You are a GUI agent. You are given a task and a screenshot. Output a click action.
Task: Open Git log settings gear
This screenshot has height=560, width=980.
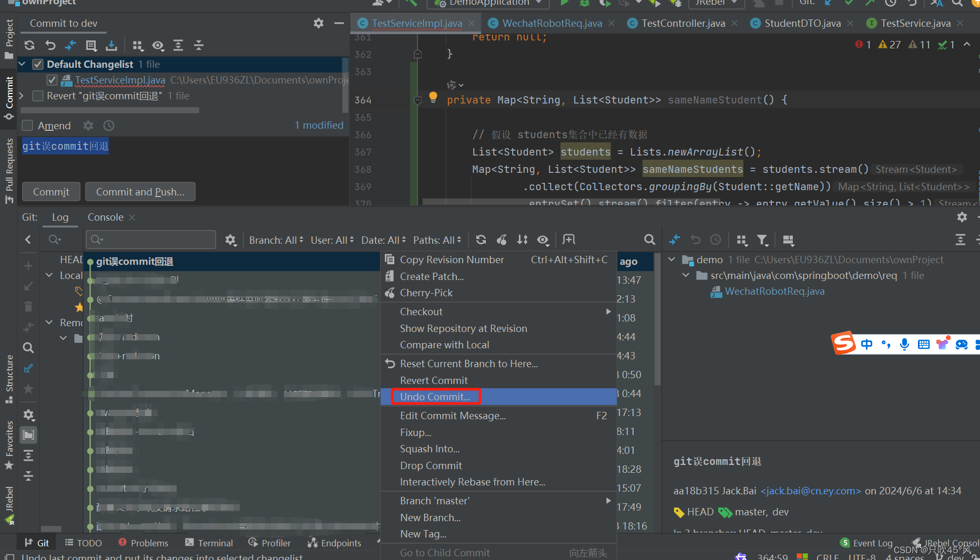230,240
